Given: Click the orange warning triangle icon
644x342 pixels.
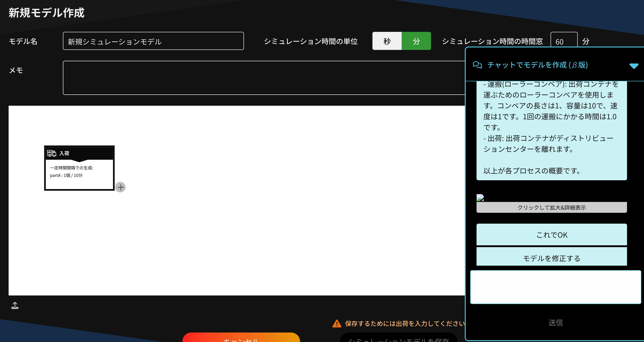Looking at the screenshot, I should coord(337,323).
